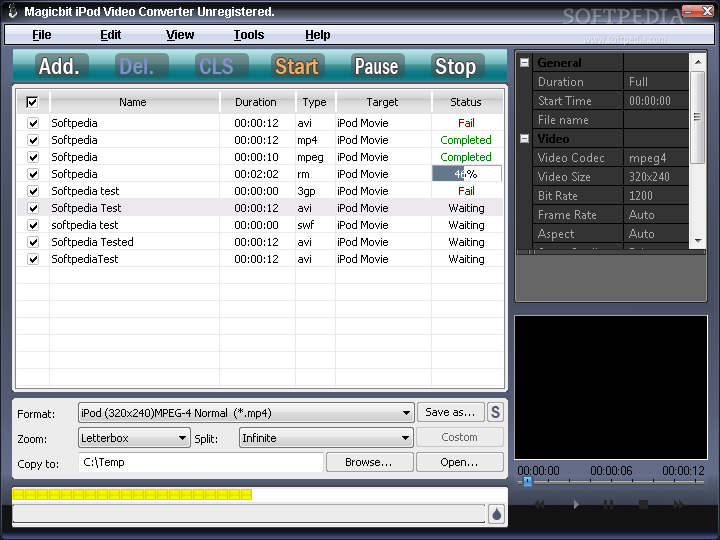The width and height of the screenshot is (720, 540).
Task: Click the Video Codec value mpeg4
Action: pos(647,158)
